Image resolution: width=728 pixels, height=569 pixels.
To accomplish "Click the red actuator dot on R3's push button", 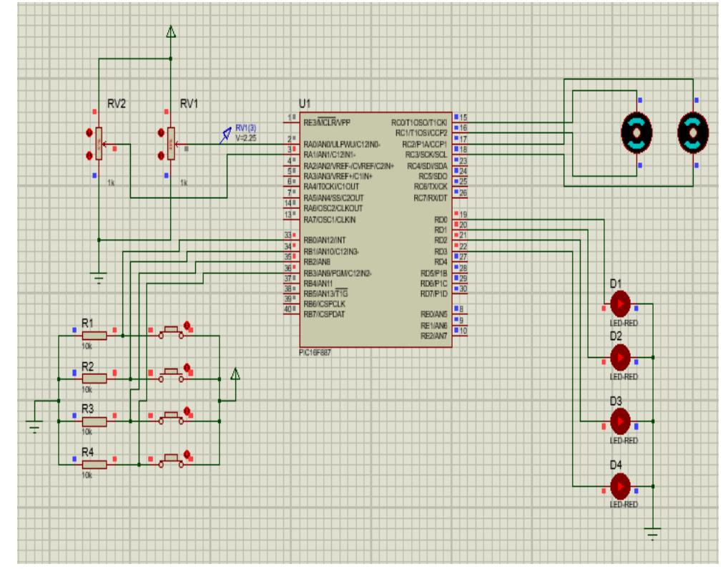I will point(187,411).
